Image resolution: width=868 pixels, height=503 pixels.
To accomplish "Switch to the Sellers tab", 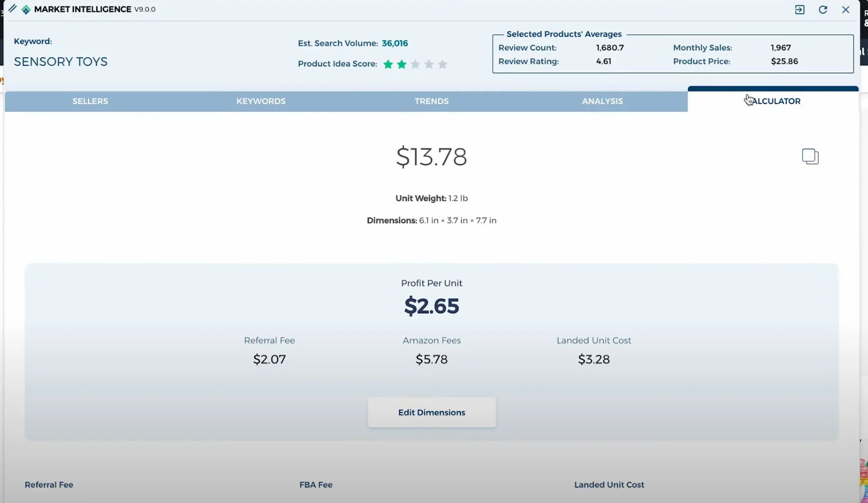I will (x=90, y=101).
